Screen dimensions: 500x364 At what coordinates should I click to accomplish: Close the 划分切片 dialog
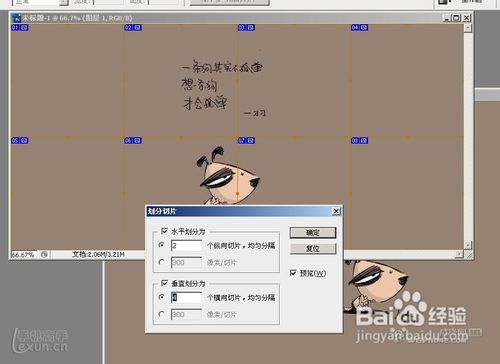336,211
